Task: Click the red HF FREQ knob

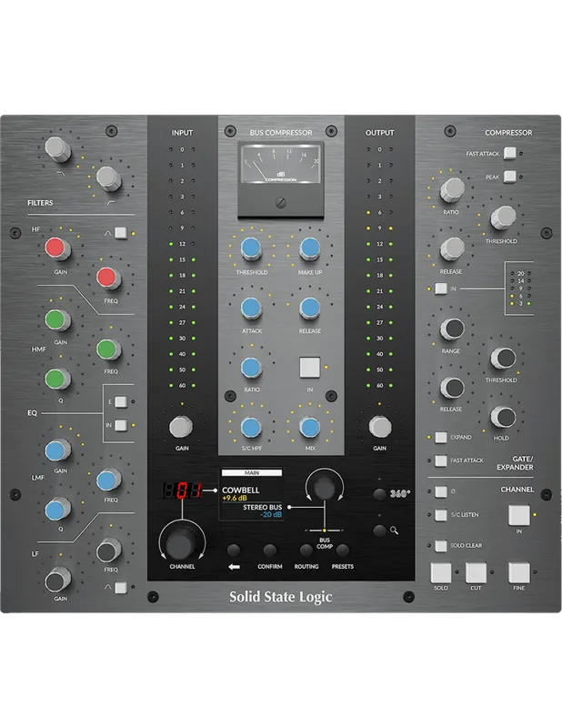Action: (x=108, y=278)
